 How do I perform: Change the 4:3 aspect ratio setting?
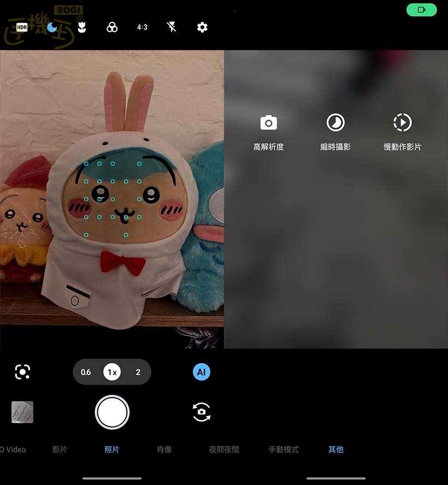coord(142,27)
